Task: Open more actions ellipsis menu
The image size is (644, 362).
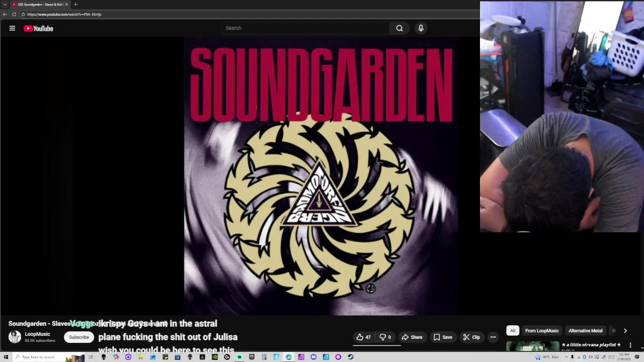Action: tap(493, 337)
